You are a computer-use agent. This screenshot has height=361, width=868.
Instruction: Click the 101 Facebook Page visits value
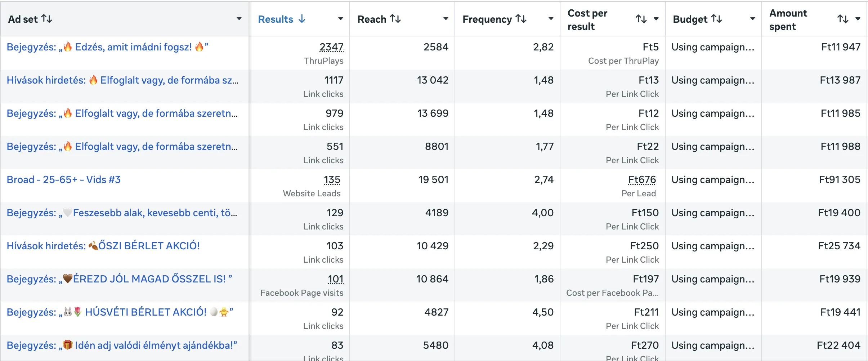(x=335, y=279)
